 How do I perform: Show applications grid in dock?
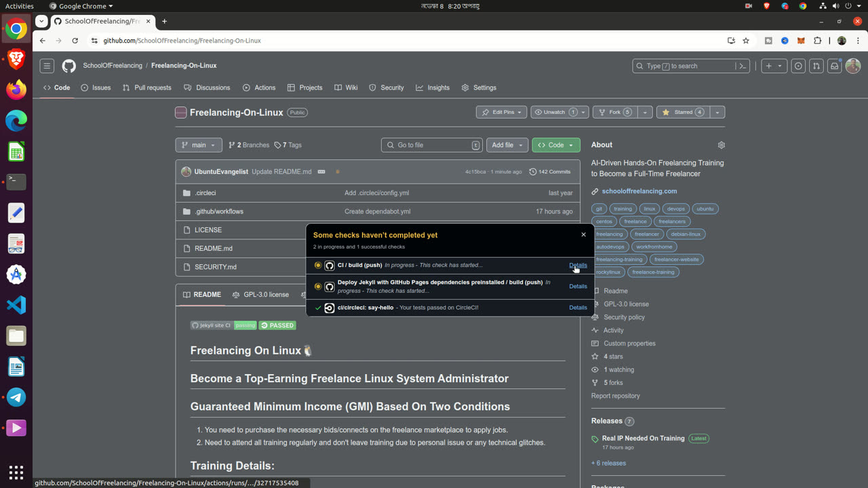[x=16, y=472]
